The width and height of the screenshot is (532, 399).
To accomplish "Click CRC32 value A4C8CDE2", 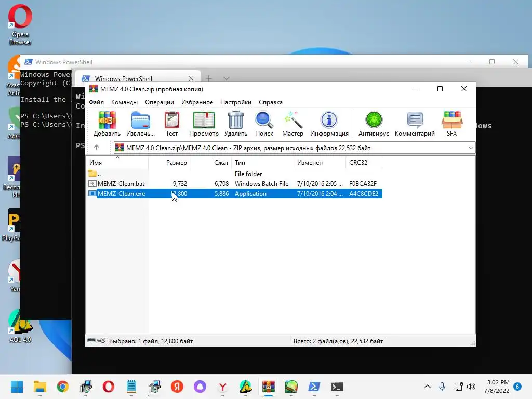I will 363,193.
